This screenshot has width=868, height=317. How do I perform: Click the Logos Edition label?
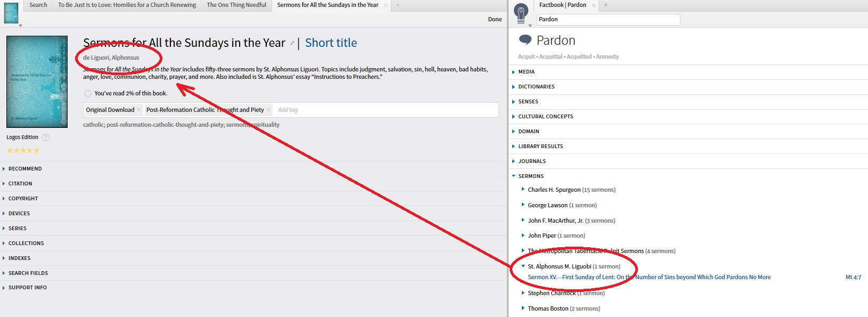coord(22,137)
